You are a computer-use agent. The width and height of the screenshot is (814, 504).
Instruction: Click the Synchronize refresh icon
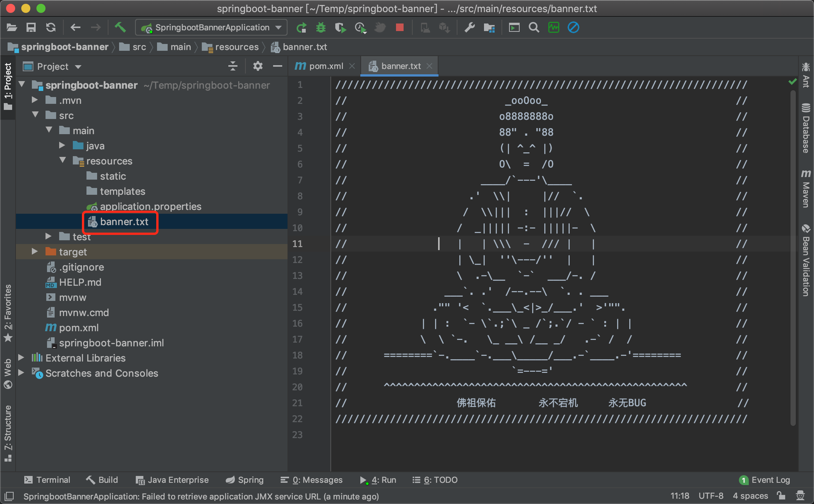(x=51, y=28)
